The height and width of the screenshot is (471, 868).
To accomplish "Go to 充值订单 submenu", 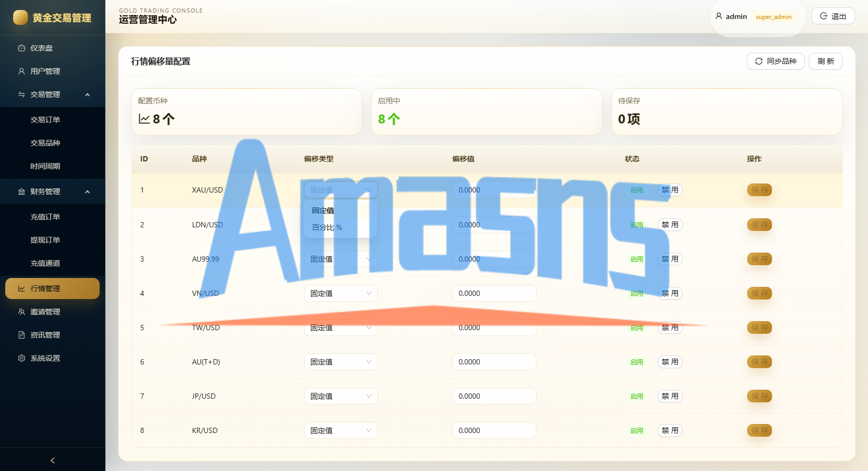I will coord(53,217).
